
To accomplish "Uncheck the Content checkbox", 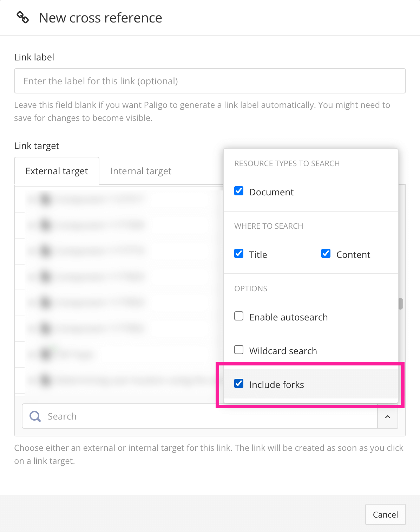I will [326, 253].
